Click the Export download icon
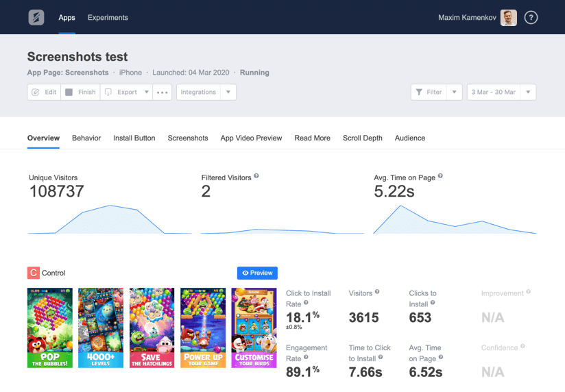 pyautogui.click(x=108, y=93)
